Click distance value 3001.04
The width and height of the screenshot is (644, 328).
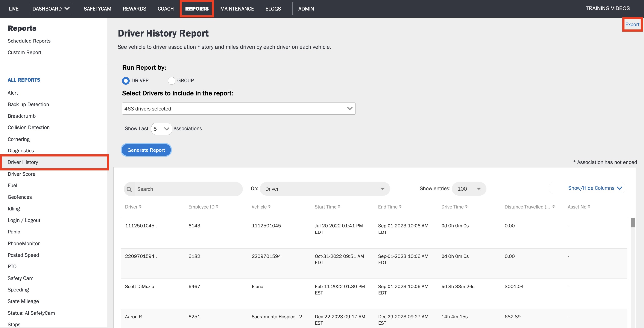(514, 287)
